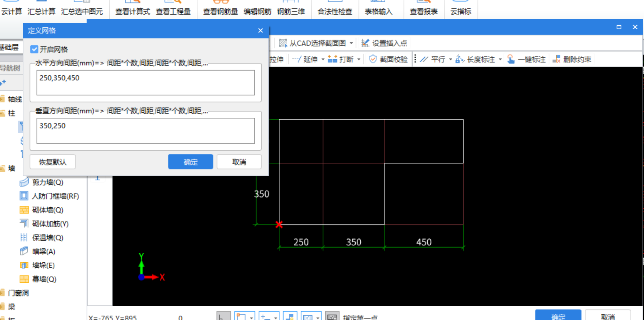
Task: Click 取消 in the section editor window
Action: (608, 315)
